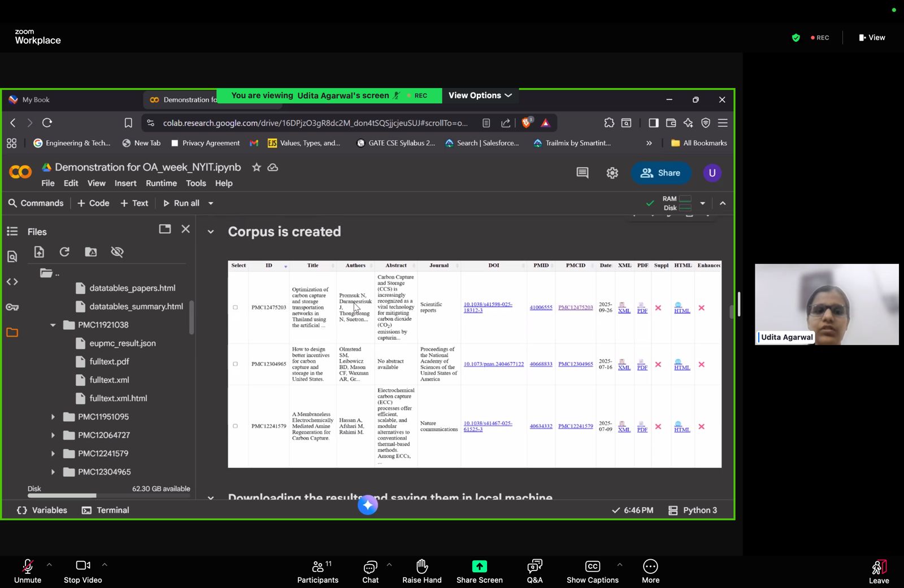Open the fulltext.pdf file

point(109,361)
